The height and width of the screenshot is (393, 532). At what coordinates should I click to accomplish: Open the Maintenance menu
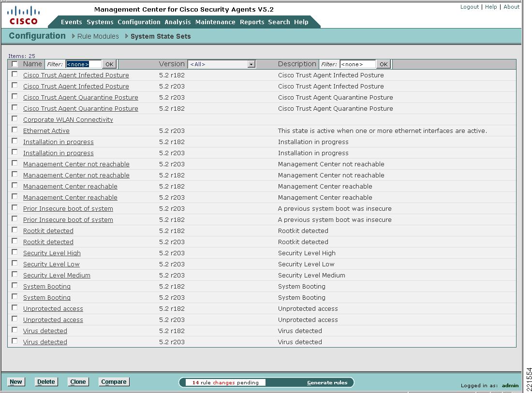pyautogui.click(x=215, y=22)
